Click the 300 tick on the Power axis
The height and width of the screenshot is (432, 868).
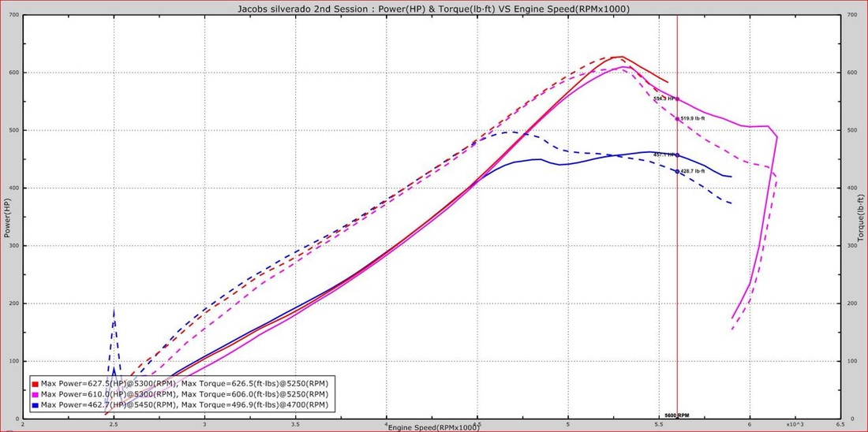tap(14, 246)
